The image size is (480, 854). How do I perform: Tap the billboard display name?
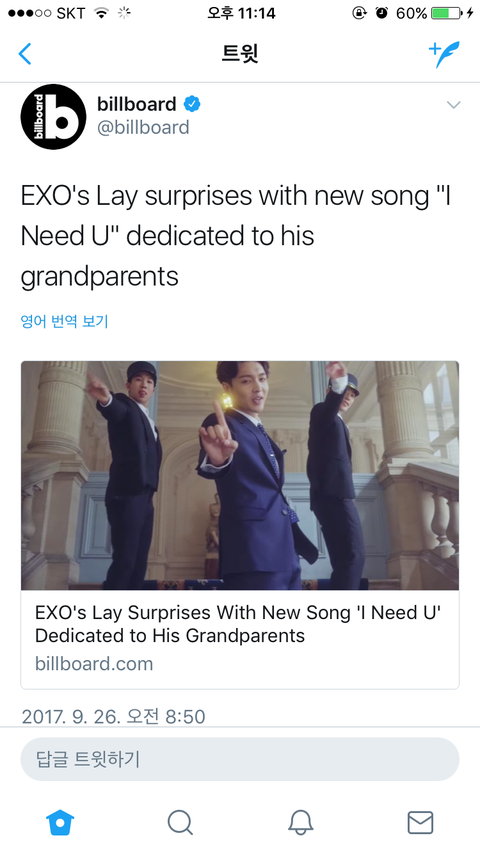(137, 103)
